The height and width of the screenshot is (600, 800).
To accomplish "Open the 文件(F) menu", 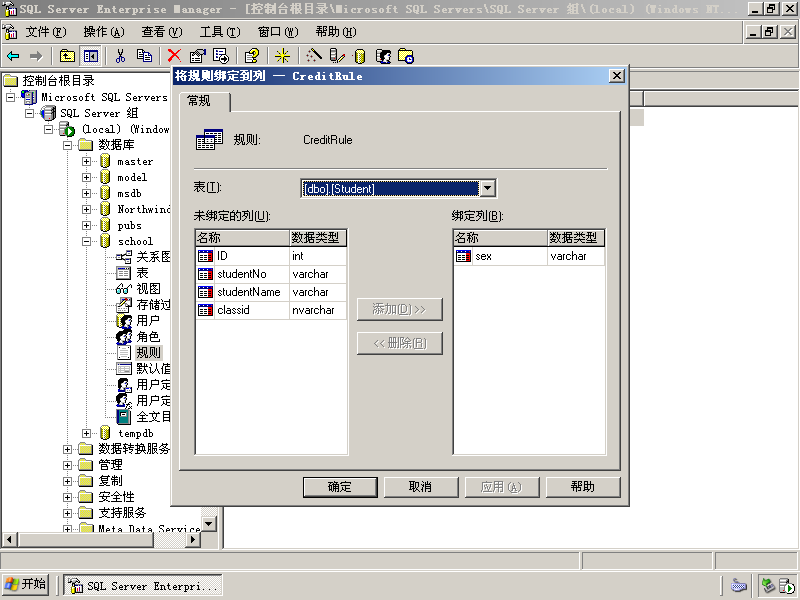I will (x=45, y=32).
